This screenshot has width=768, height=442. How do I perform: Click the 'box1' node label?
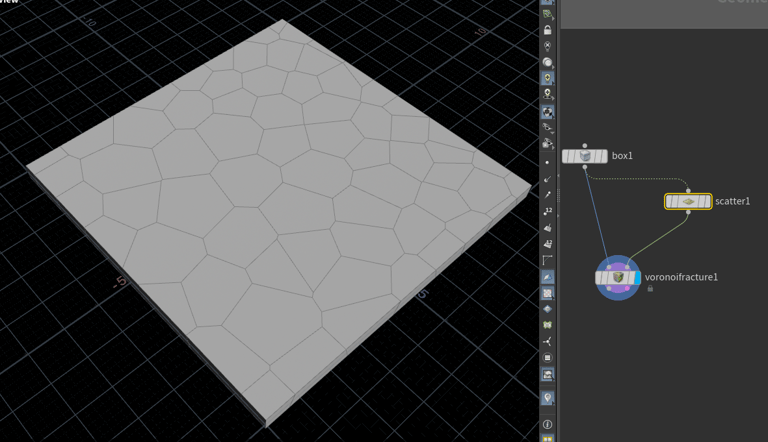pyautogui.click(x=622, y=156)
